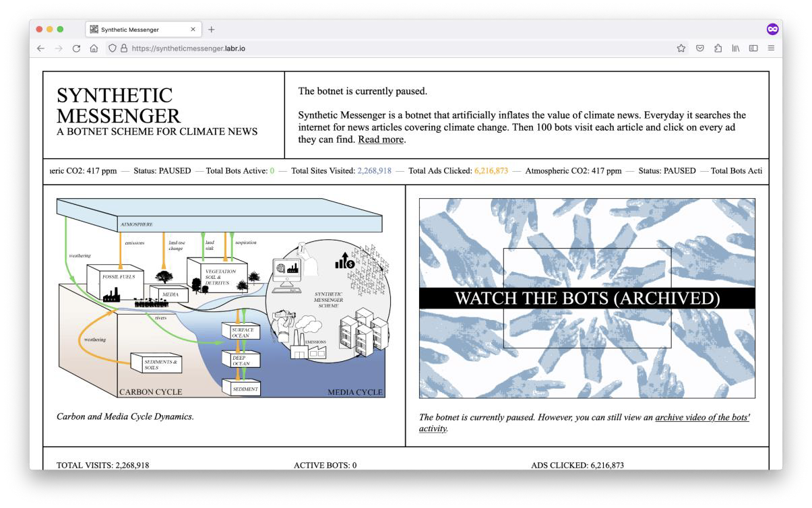
Task: Click the WATCH THE BOTS (ARCHIVED) banner
Action: [x=587, y=298]
